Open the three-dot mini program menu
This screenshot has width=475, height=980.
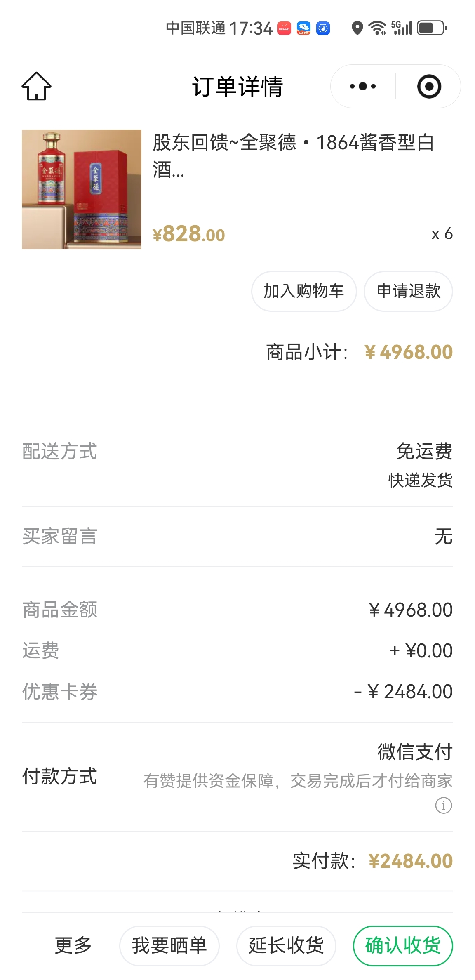tap(362, 86)
